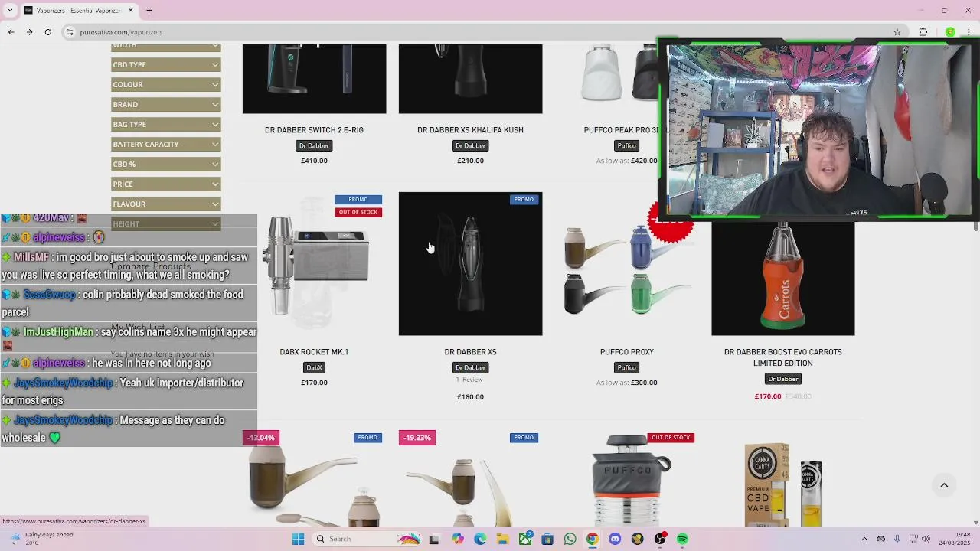The height and width of the screenshot is (551, 980).
Task: Open Chrome extensions puzzle icon
Action: tap(923, 32)
